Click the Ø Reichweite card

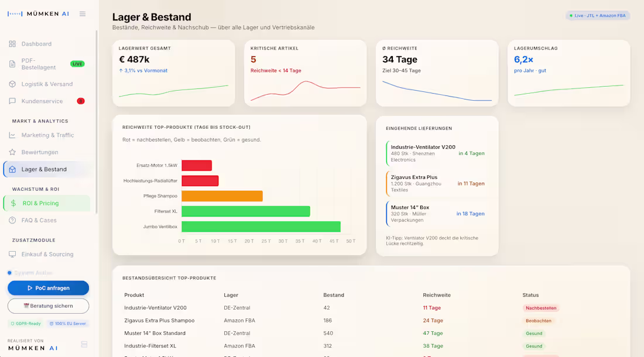[x=437, y=73]
